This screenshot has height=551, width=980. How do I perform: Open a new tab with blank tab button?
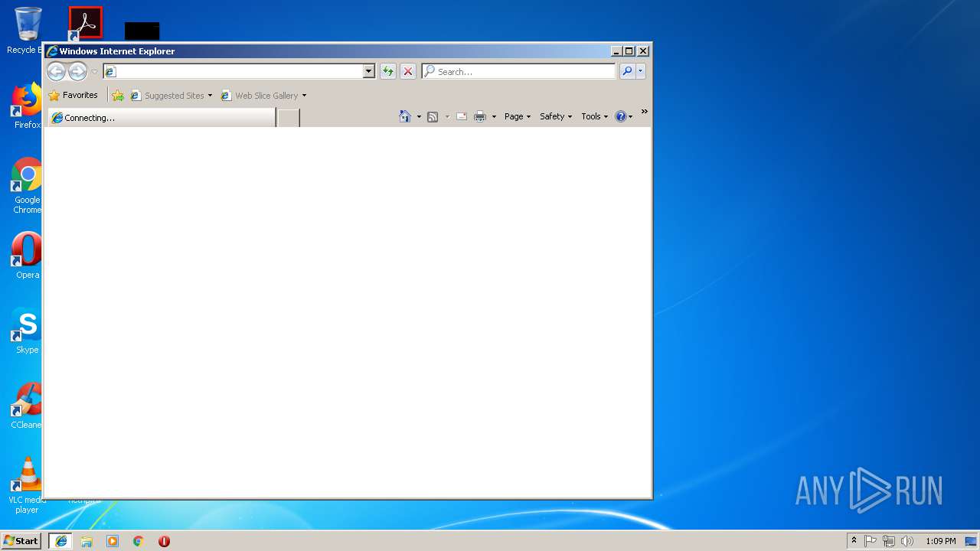pyautogui.click(x=288, y=118)
